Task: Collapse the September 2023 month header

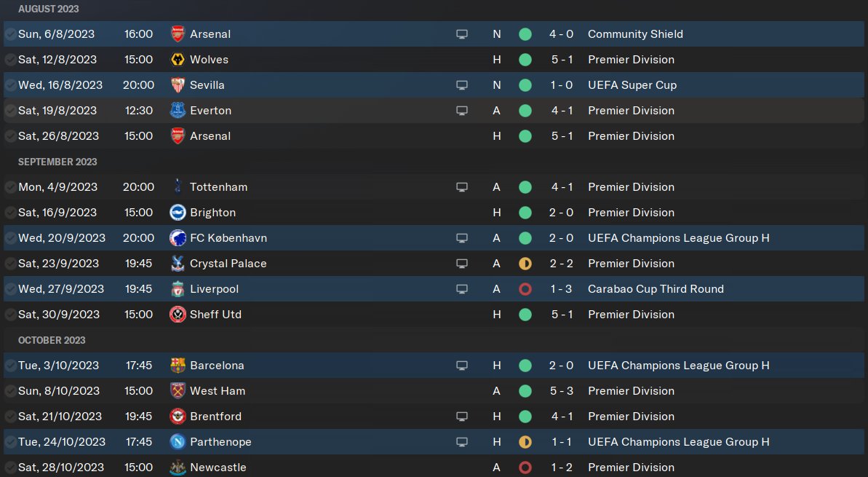Action: coord(57,162)
